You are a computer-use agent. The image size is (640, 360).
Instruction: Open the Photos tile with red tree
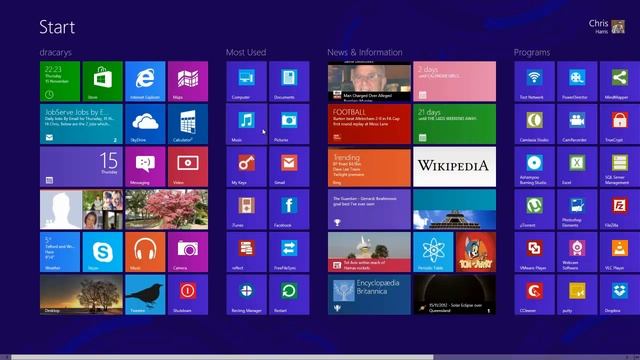tap(167, 209)
